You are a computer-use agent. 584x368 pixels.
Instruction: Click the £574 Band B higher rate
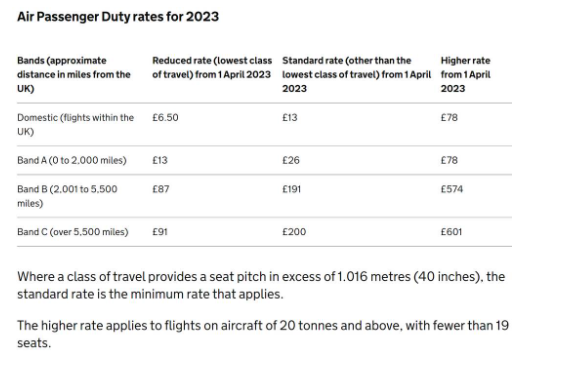pos(452,189)
